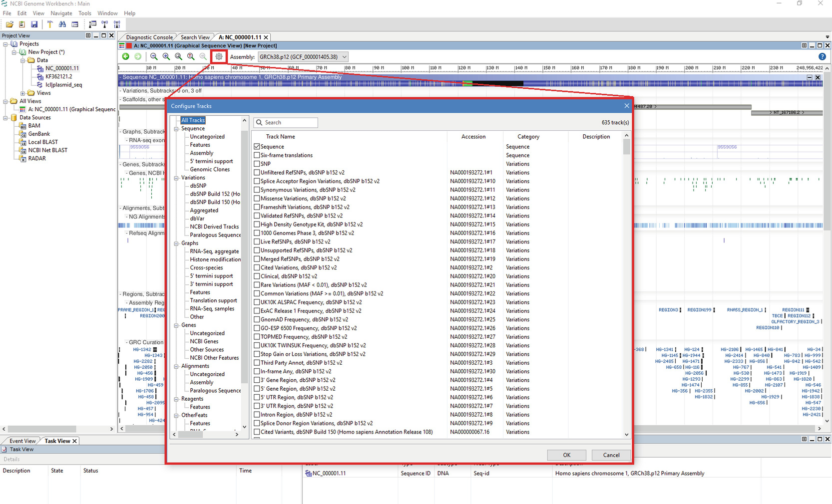Click the hammer tool icon in main toolbar
The height and width of the screenshot is (504, 832).
50,24
